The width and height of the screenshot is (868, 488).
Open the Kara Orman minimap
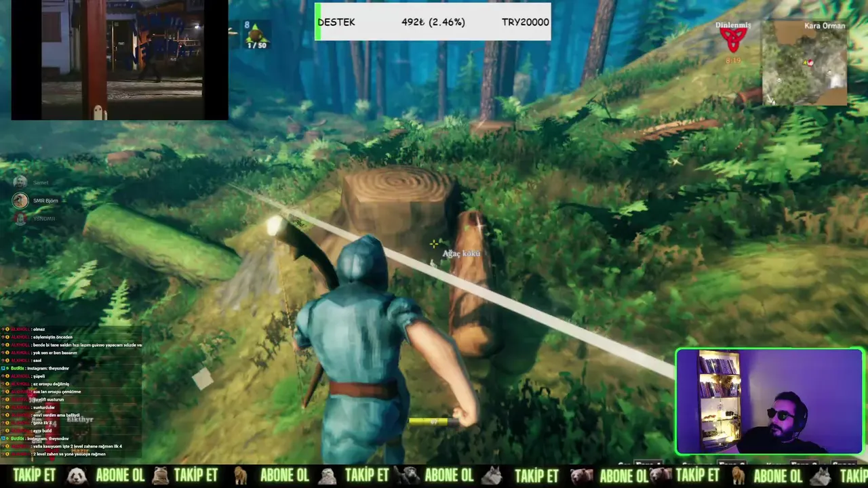[806, 63]
